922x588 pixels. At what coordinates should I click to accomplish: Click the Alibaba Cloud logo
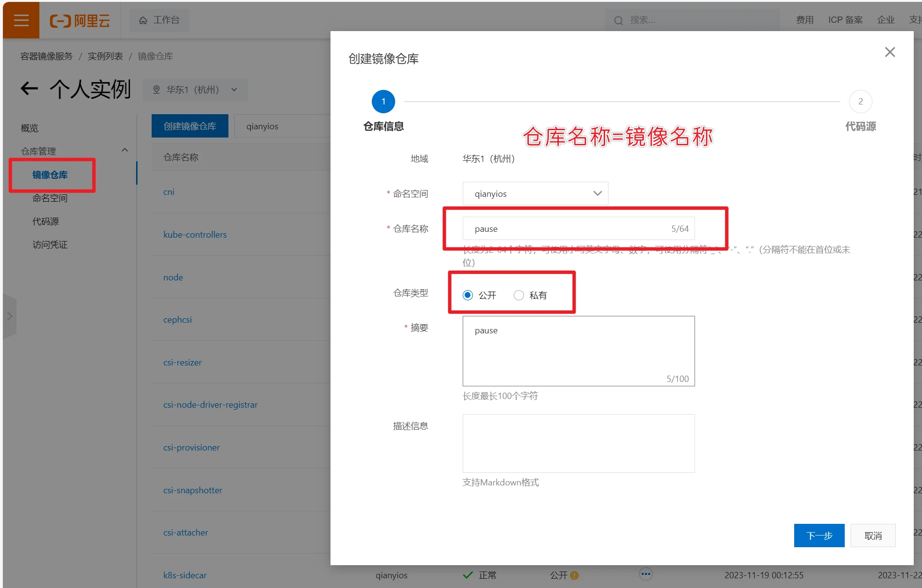click(80, 20)
